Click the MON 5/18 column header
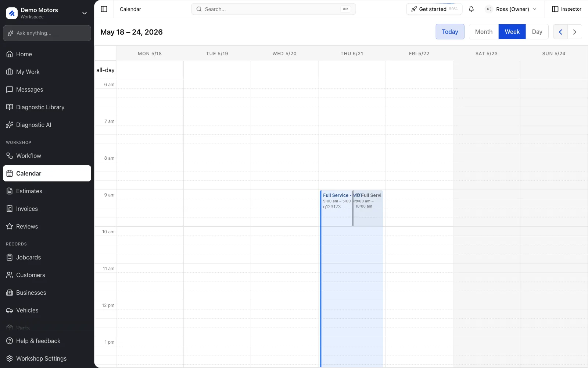The height and width of the screenshot is (368, 588). 150,54
